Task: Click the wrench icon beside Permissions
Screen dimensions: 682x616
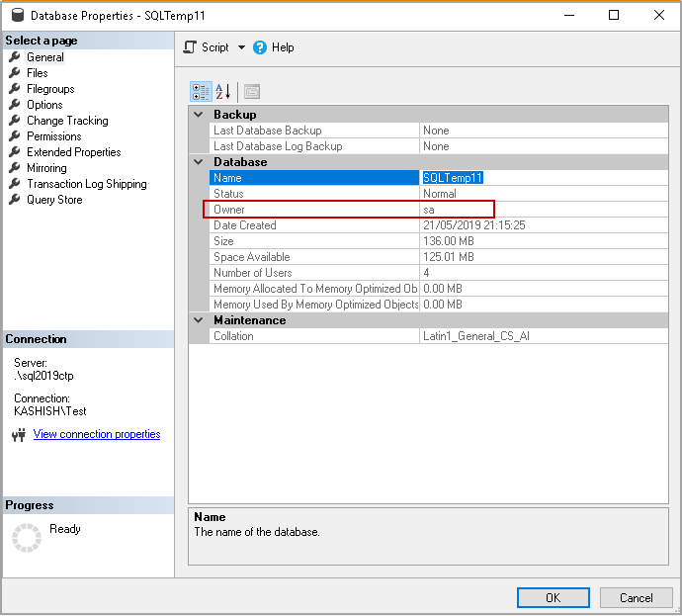Action: tap(15, 136)
